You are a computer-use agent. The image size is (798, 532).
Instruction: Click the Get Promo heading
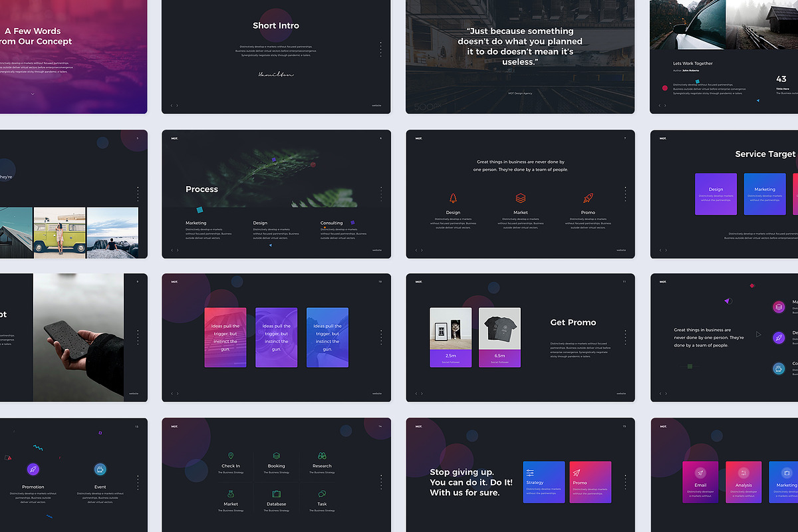coord(573,323)
